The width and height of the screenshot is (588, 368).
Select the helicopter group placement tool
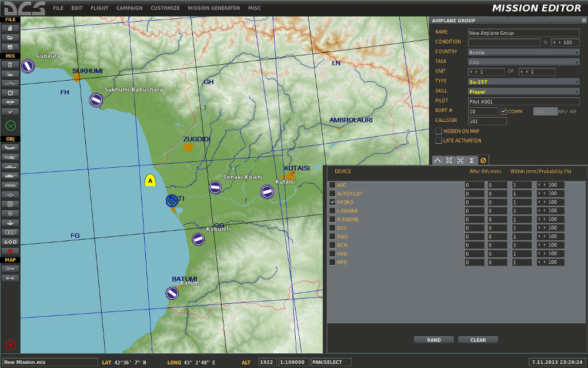pyautogui.click(x=10, y=157)
